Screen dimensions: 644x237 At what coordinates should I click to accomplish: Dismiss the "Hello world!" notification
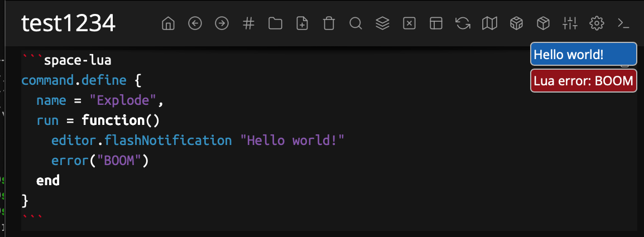[x=583, y=55]
